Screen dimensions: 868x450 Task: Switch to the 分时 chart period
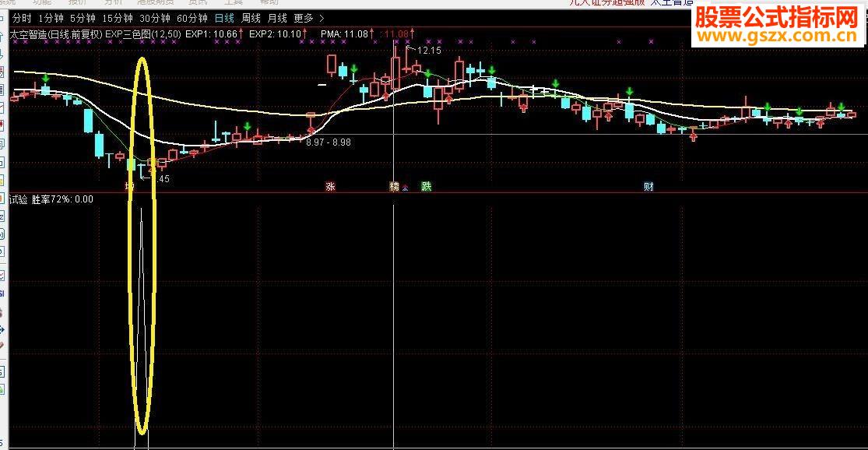pos(22,18)
